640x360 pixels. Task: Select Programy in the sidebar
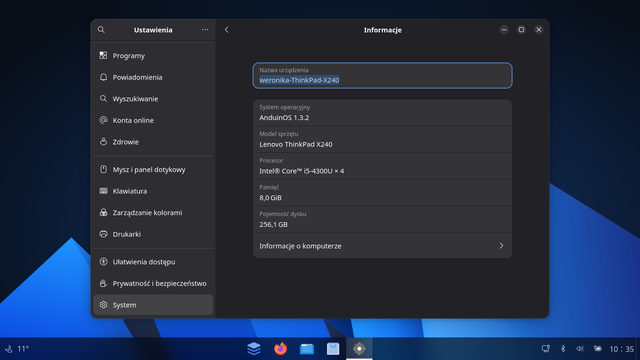[x=153, y=56]
